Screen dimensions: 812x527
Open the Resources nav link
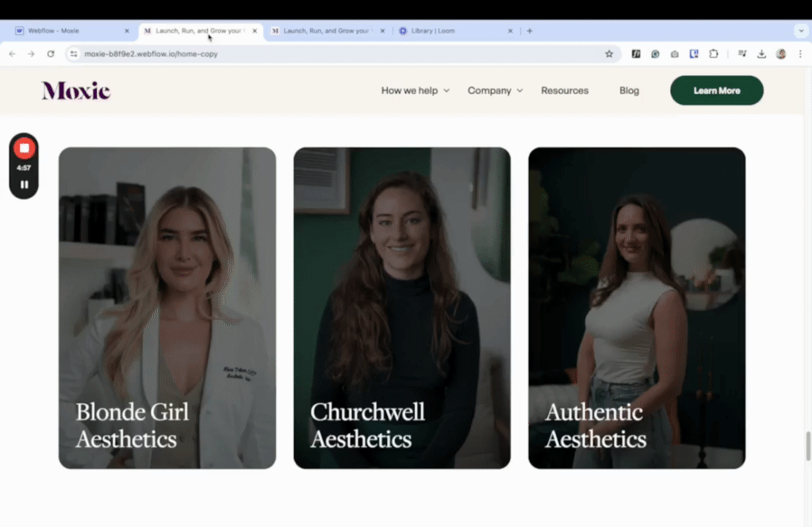click(565, 90)
